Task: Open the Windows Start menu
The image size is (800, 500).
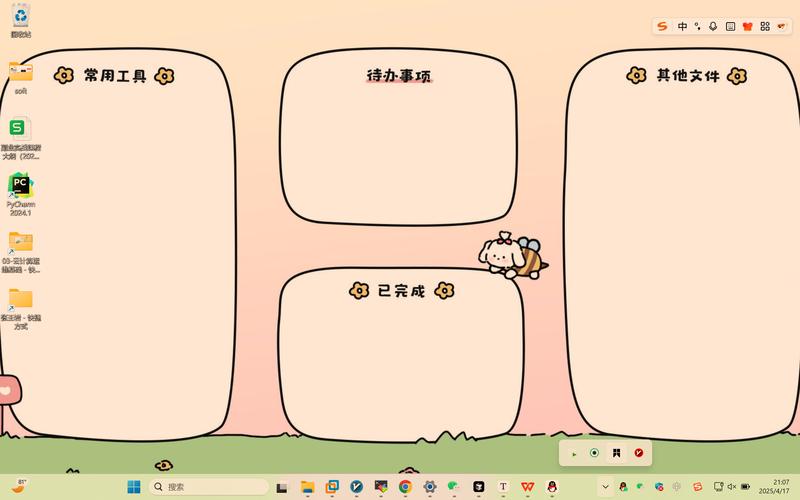Action: click(134, 487)
